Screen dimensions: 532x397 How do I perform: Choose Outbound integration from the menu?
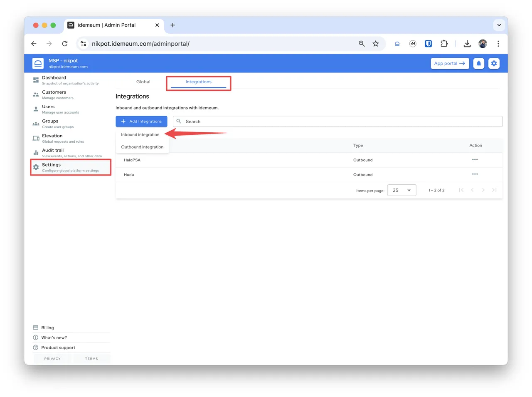point(142,147)
